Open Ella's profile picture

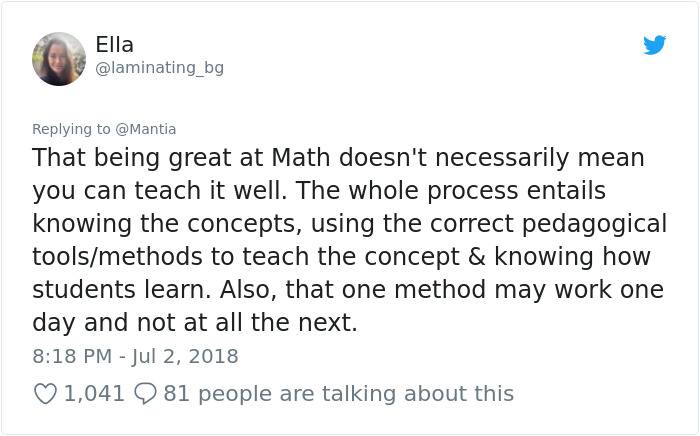tap(59, 59)
